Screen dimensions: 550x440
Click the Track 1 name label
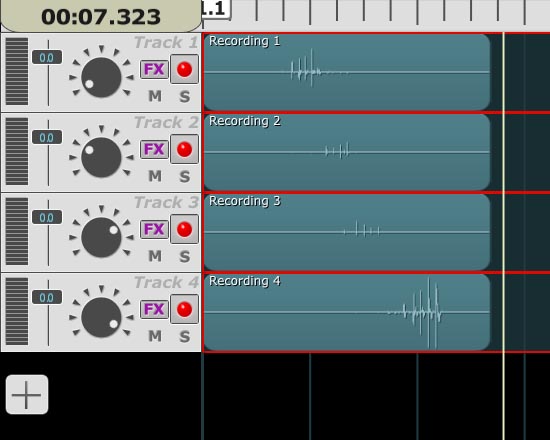pos(166,42)
